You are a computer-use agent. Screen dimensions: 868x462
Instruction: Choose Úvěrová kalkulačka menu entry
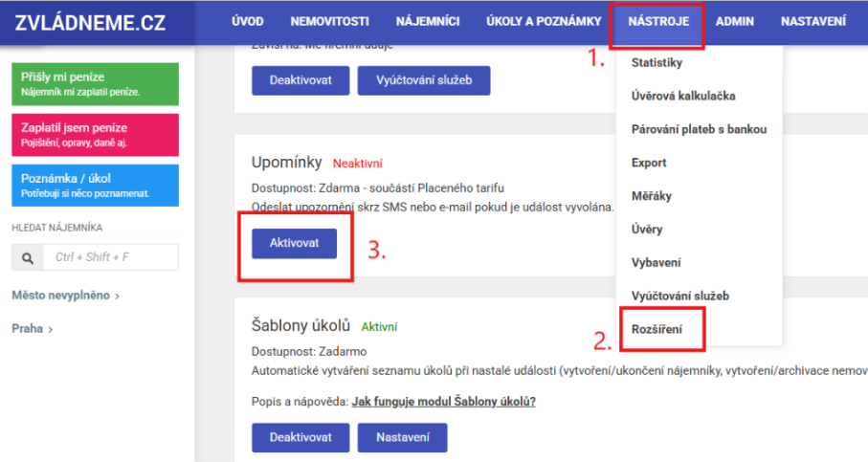click(x=683, y=96)
